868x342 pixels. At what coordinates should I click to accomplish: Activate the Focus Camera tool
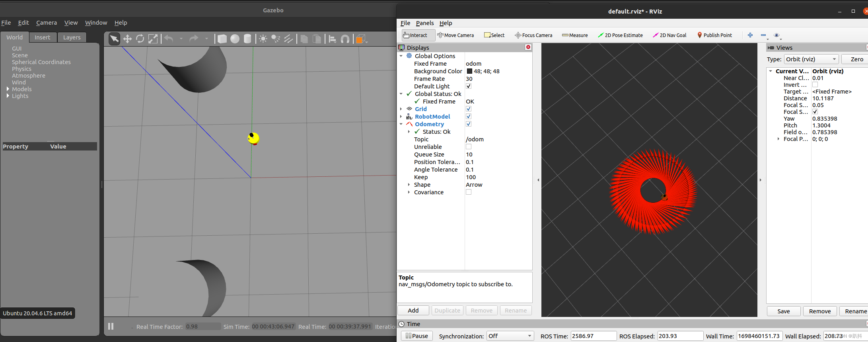[x=533, y=35]
